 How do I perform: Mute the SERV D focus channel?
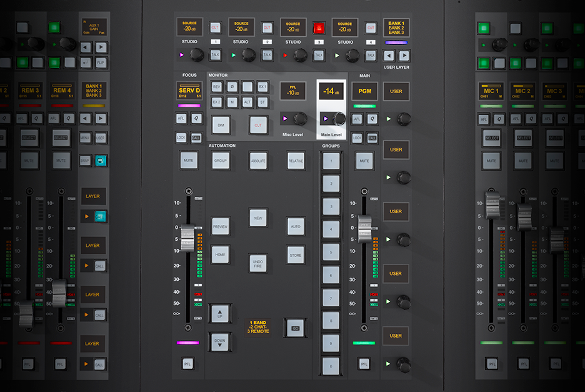click(189, 160)
